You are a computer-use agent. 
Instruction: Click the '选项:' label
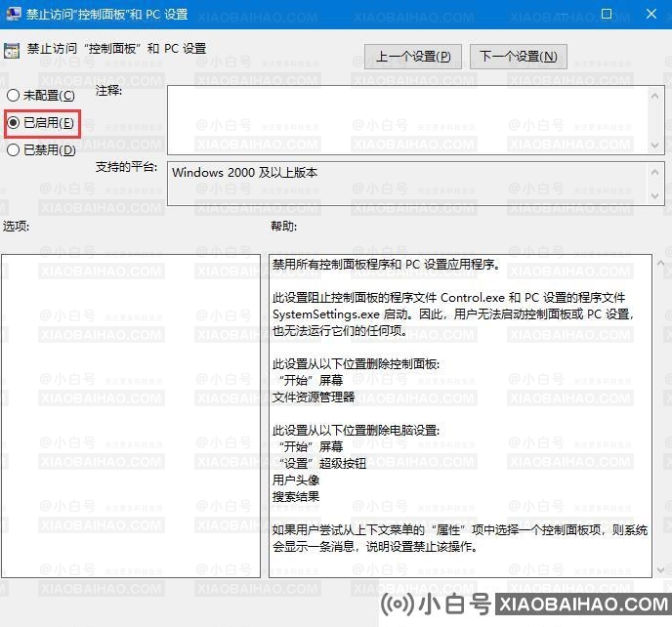(17, 226)
